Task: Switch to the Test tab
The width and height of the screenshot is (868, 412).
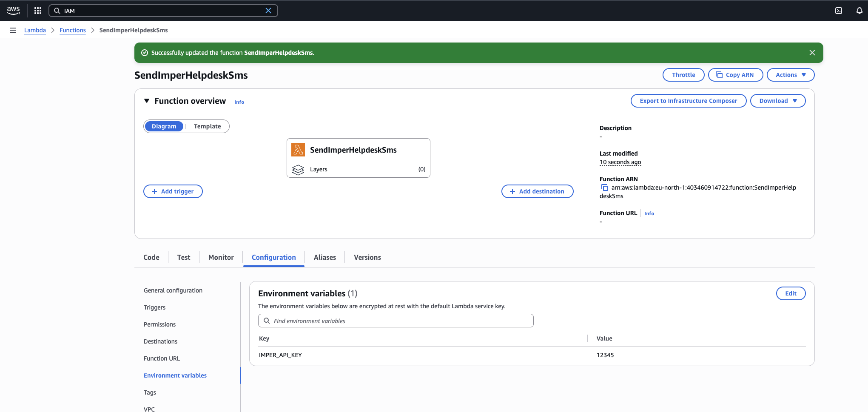Action: 184,257
